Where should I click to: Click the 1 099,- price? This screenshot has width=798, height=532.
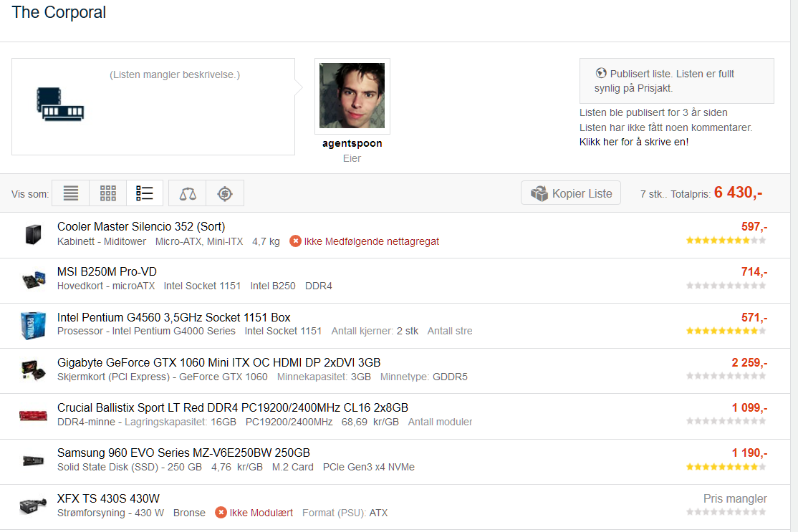(x=749, y=408)
